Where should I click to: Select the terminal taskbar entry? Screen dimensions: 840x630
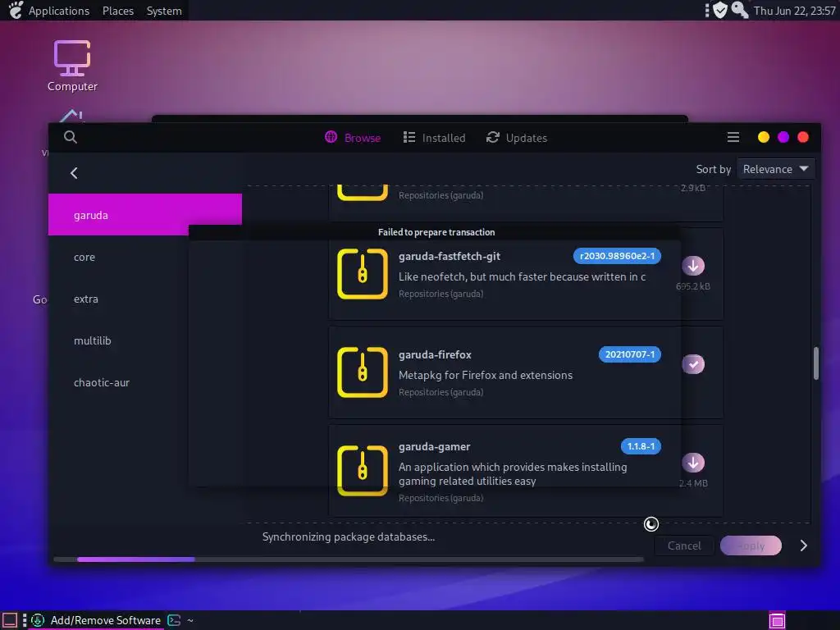180,620
